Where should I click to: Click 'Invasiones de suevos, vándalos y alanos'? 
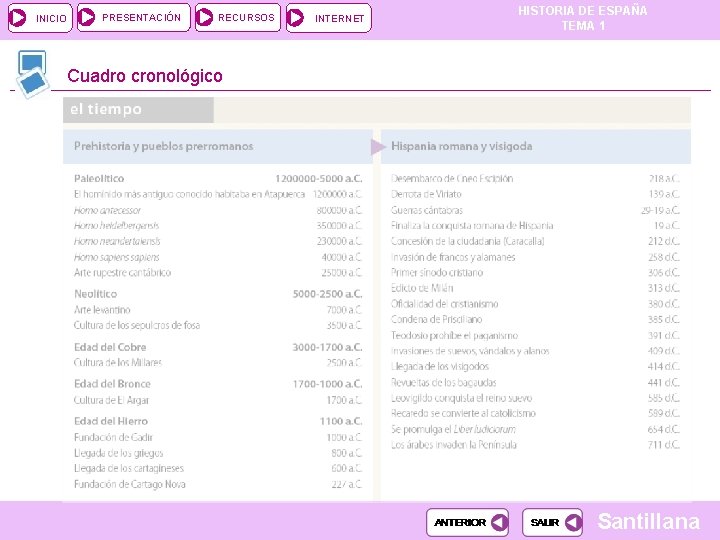tap(470, 351)
